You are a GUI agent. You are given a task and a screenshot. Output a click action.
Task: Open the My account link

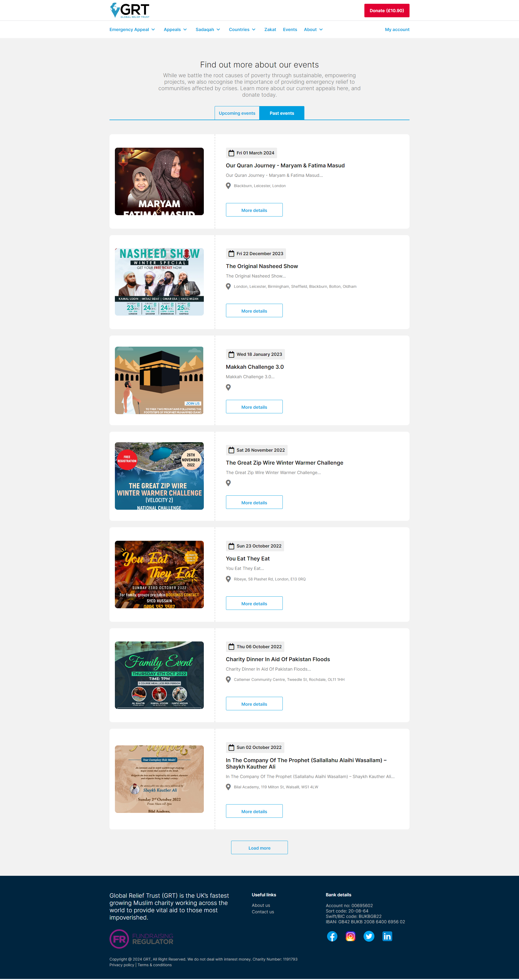[x=397, y=30]
